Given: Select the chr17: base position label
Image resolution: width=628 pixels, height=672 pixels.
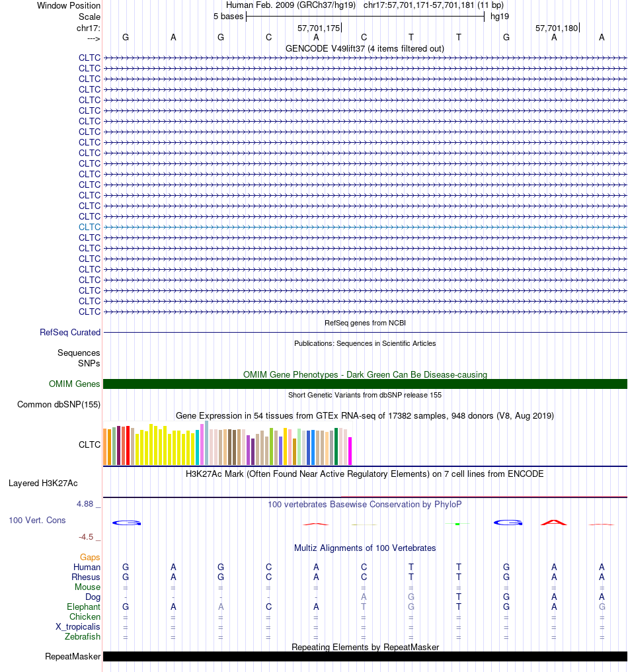Looking at the screenshot, I should click(x=88, y=28).
